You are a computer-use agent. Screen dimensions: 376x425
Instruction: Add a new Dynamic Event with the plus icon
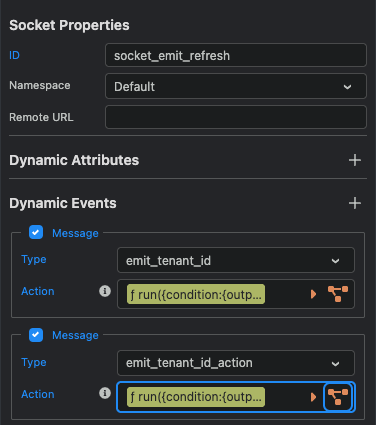tap(355, 203)
